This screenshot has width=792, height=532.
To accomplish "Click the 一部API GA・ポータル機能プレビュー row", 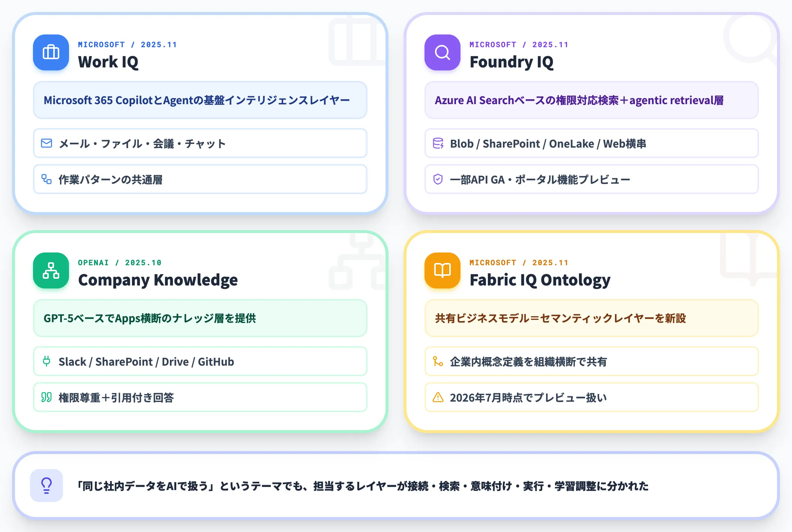I will pyautogui.click(x=592, y=179).
